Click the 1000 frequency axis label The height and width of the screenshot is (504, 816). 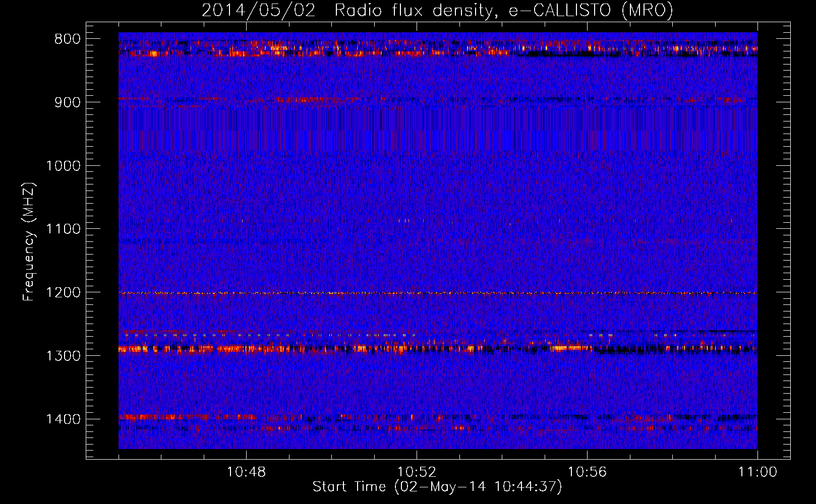64,166
